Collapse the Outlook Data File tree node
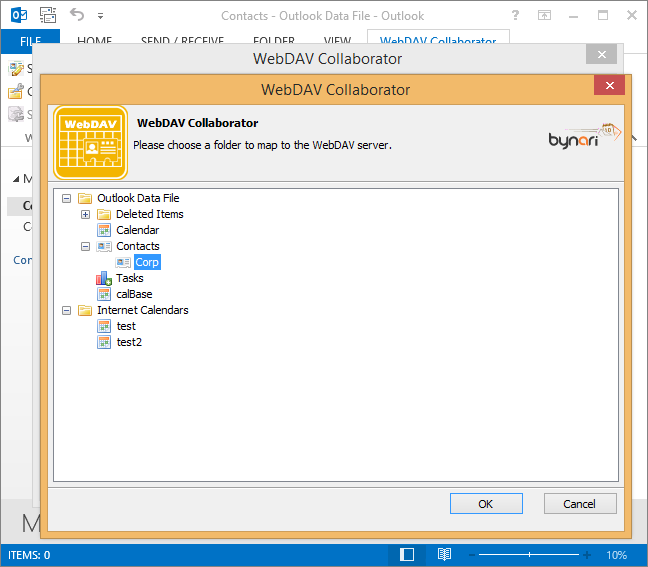Screen dimensions: 648x567 click(67, 199)
